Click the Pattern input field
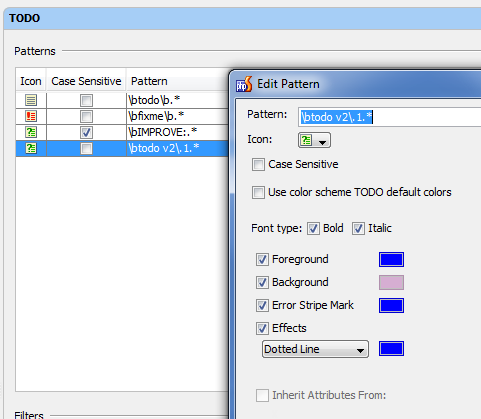The width and height of the screenshot is (481, 419). [x=389, y=117]
